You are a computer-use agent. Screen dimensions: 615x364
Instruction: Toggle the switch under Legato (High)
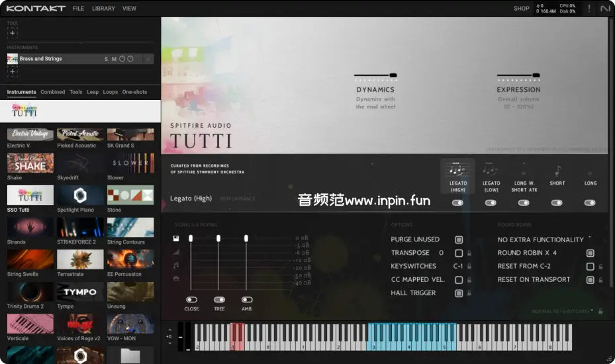(457, 203)
